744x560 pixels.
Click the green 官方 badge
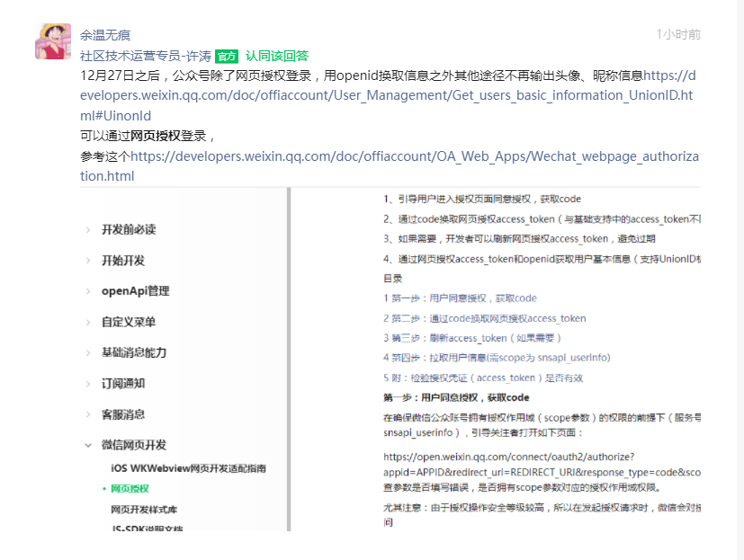pos(227,57)
